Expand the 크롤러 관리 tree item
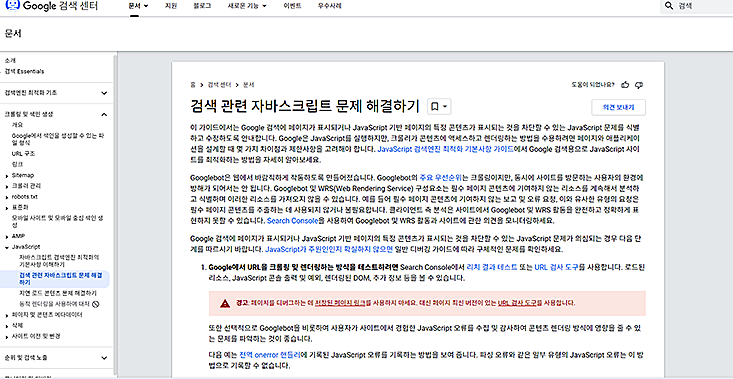 tap(7, 186)
